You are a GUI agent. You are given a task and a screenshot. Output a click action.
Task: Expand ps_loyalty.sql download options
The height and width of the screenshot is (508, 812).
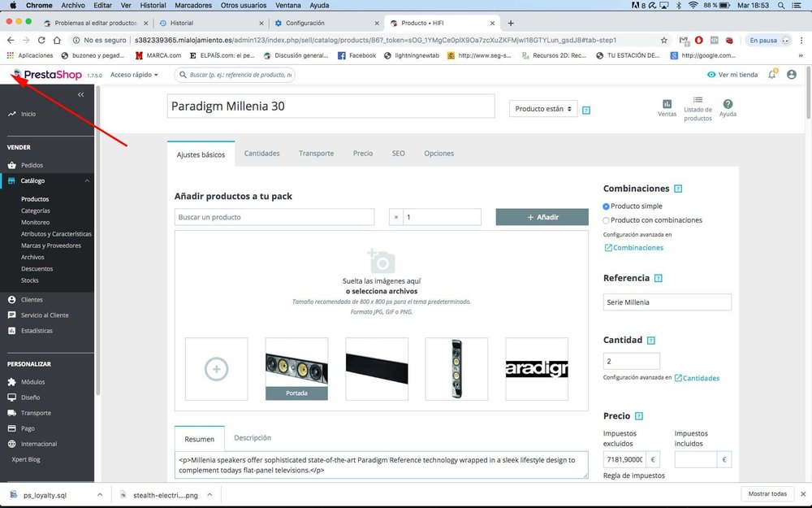100,495
